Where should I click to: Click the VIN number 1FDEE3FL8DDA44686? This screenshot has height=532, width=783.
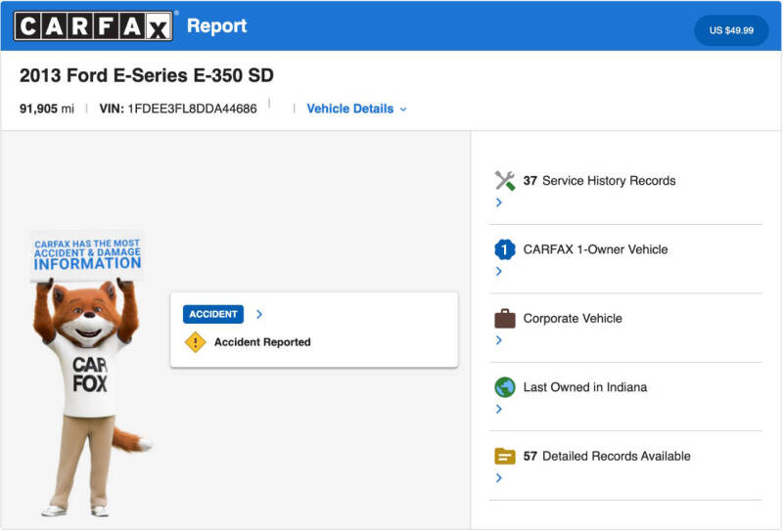point(192,109)
